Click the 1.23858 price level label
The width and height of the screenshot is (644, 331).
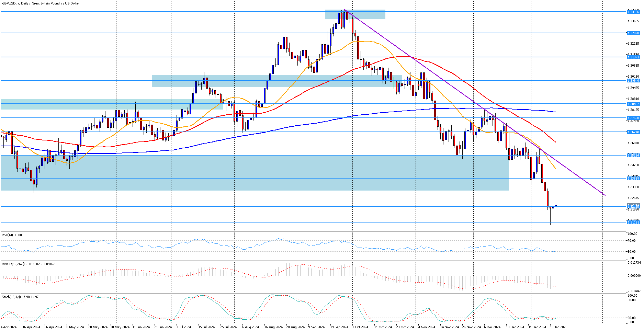click(x=633, y=179)
